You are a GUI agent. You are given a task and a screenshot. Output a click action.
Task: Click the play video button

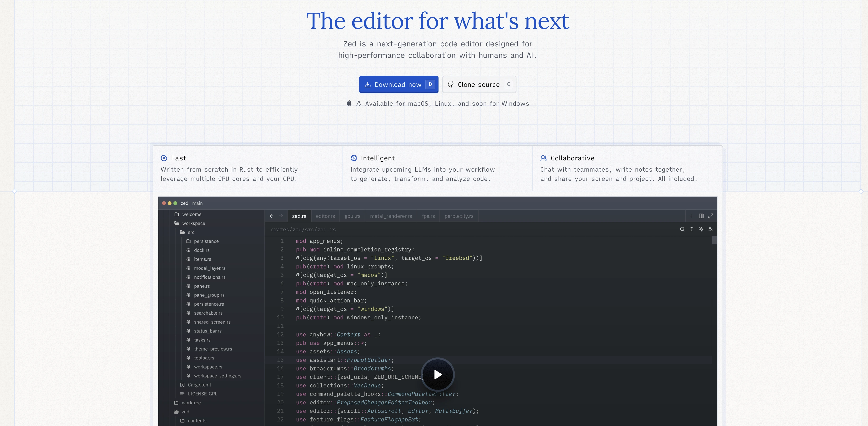[x=437, y=374]
